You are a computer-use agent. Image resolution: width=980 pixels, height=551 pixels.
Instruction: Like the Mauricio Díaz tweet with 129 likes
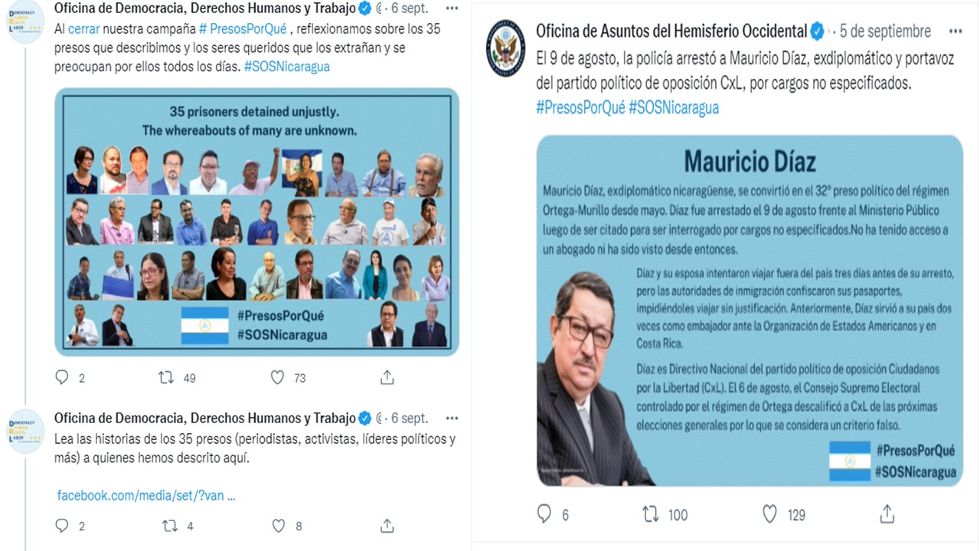pos(770,514)
